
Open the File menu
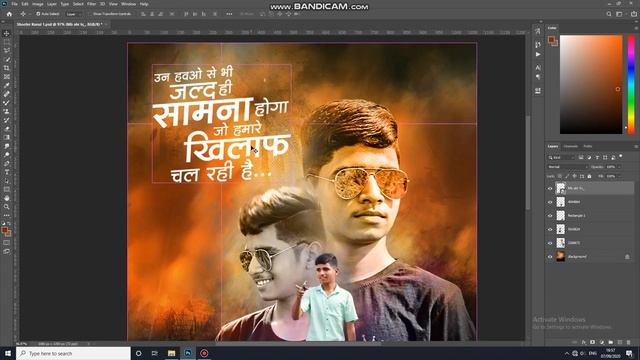tap(14, 4)
